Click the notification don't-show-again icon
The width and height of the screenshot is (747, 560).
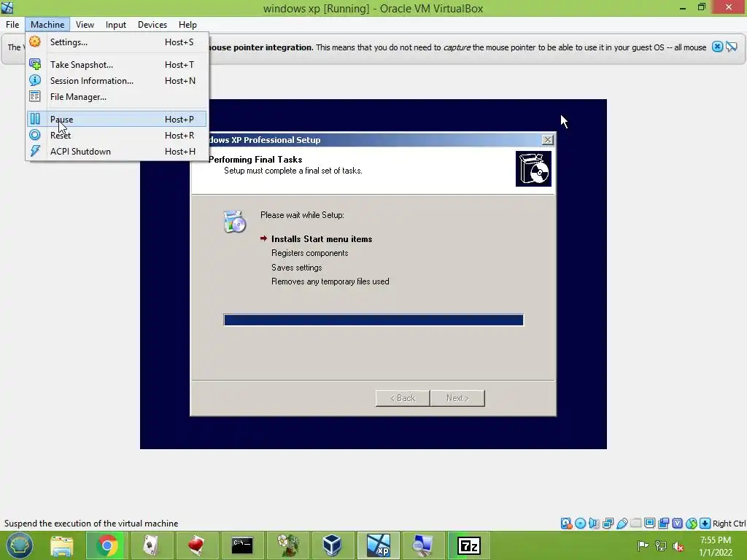[x=732, y=47]
